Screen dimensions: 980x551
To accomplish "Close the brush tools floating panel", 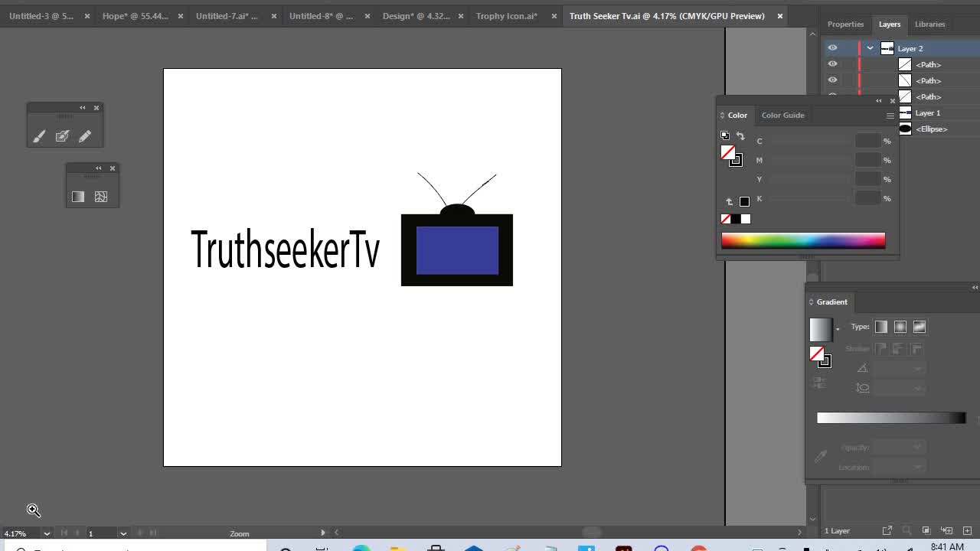I will pyautogui.click(x=96, y=108).
